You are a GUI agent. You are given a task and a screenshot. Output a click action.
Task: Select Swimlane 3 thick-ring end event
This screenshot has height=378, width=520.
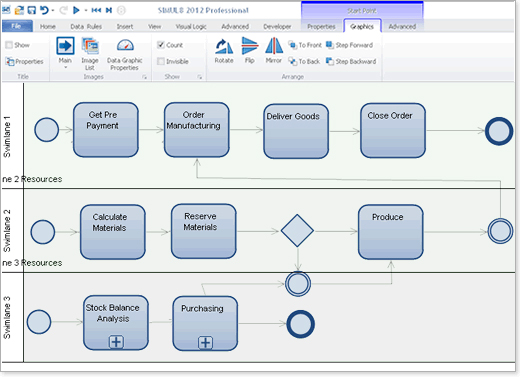click(300, 324)
